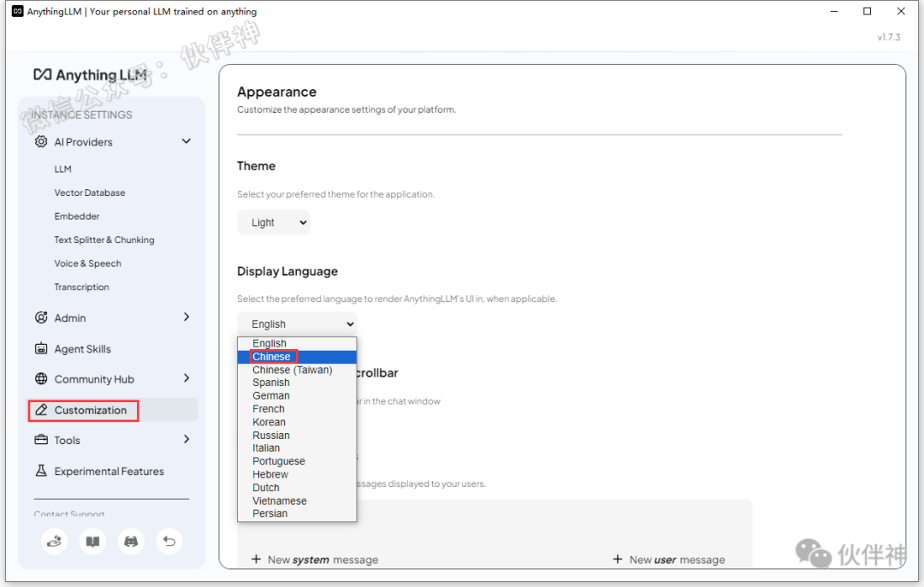Add a New user message
The height and width of the screenshot is (587, 924).
(669, 560)
